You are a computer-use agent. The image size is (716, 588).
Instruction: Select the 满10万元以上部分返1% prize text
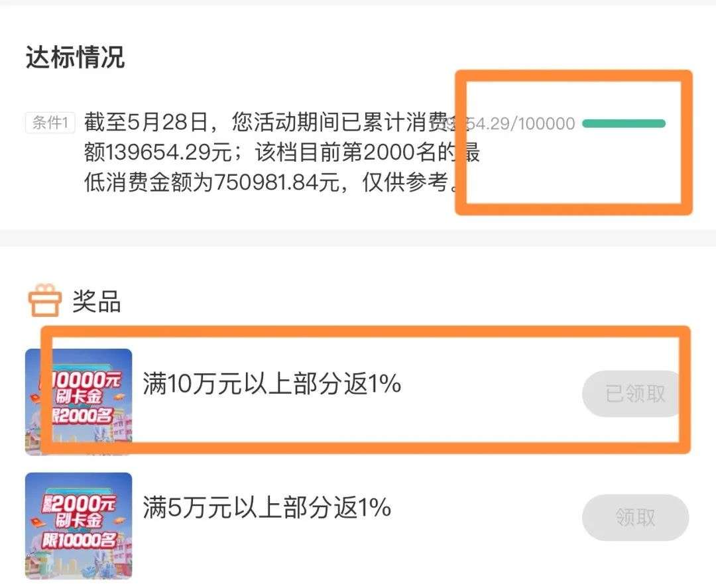point(272,383)
